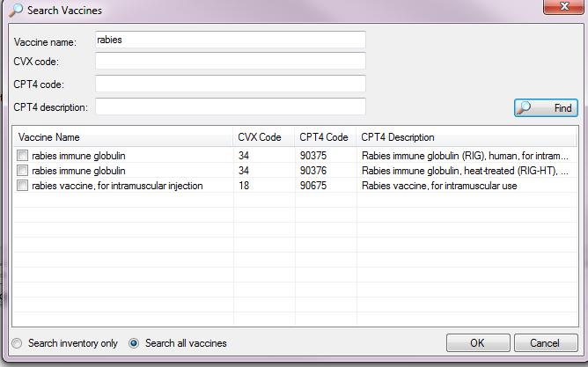588x367 pixels.
Task: Click the CPT4 description input field
Action: point(231,106)
